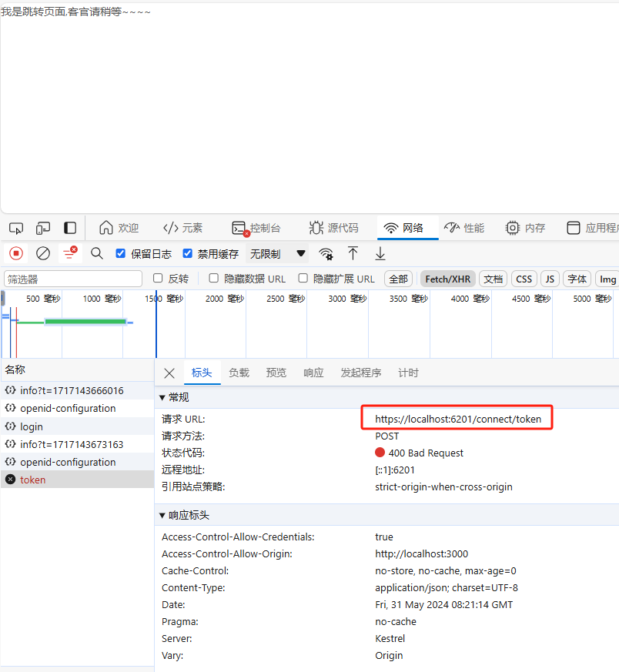Disable the 禁用缓存 option

(187, 253)
